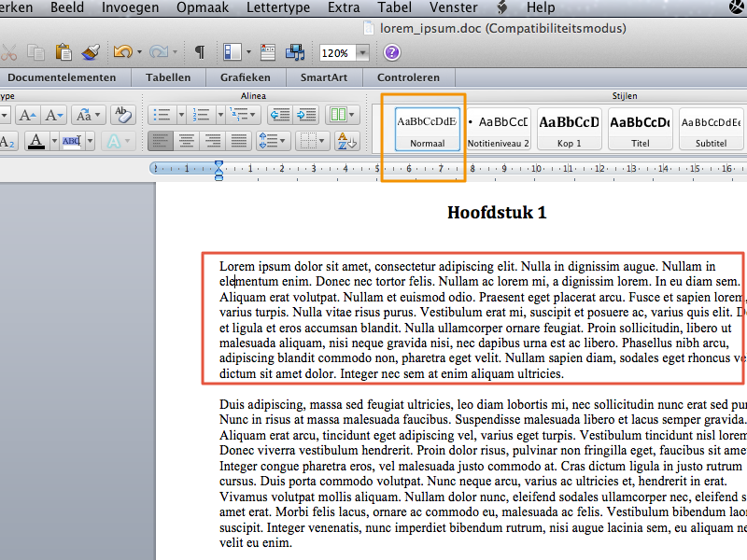Toggle centered text alignment
This screenshot has height=560, width=747.
186,141
